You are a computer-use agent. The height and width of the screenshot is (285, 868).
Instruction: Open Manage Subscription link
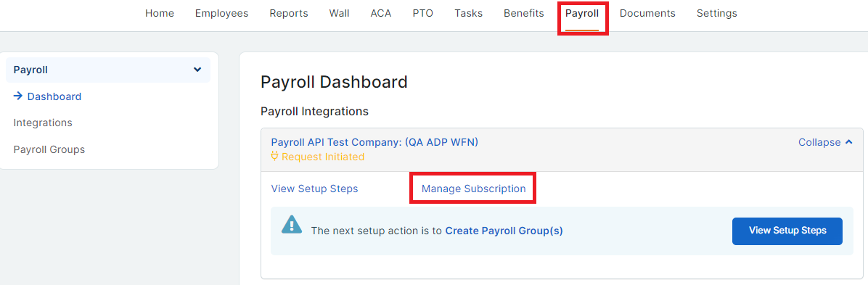click(473, 189)
